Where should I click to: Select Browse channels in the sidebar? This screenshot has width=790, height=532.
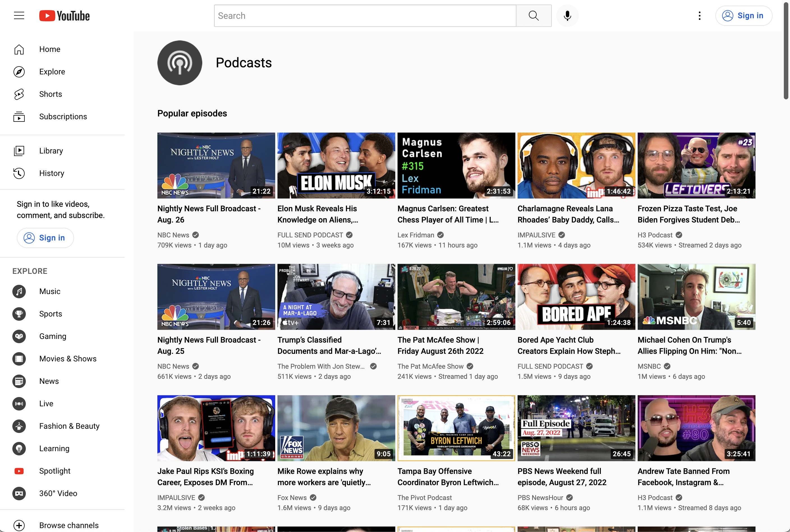62,525
